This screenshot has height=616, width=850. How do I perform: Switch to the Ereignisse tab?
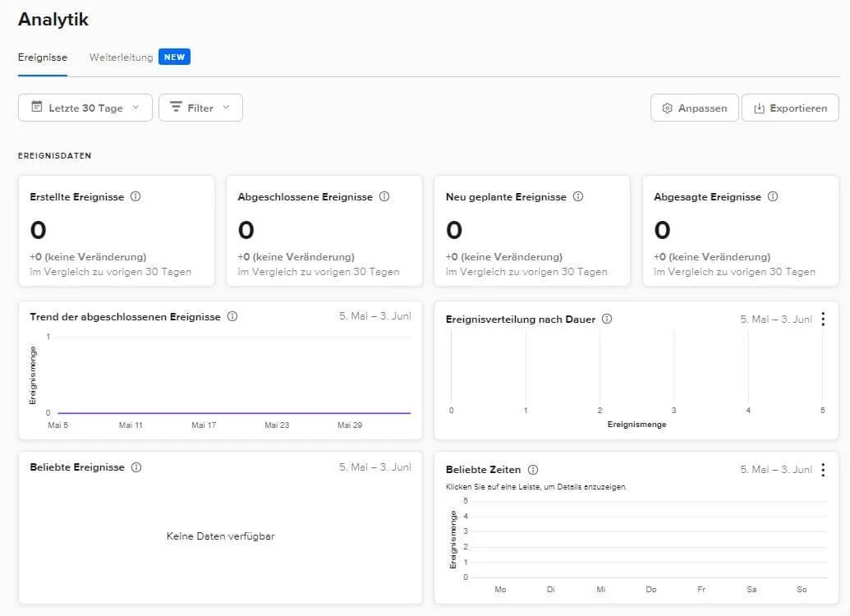click(43, 57)
